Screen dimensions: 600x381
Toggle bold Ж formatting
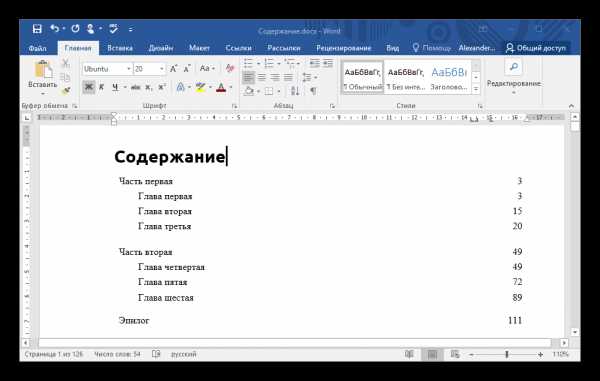pos(89,88)
